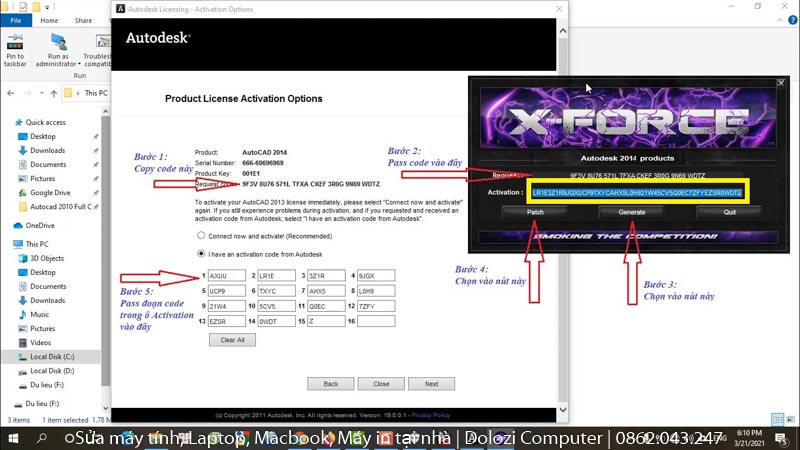Image resolution: width=800 pixels, height=450 pixels.
Task: Click the Back button in Autodesk dialog
Action: (x=331, y=384)
